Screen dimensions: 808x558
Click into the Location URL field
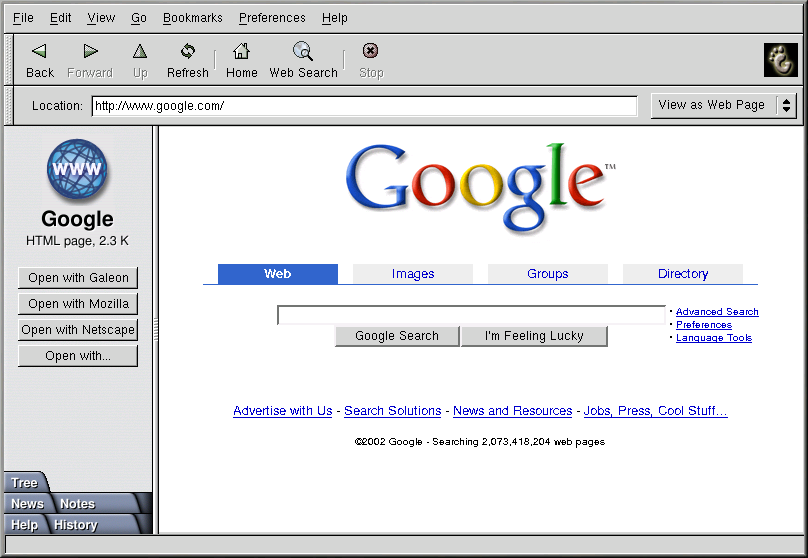(x=364, y=106)
